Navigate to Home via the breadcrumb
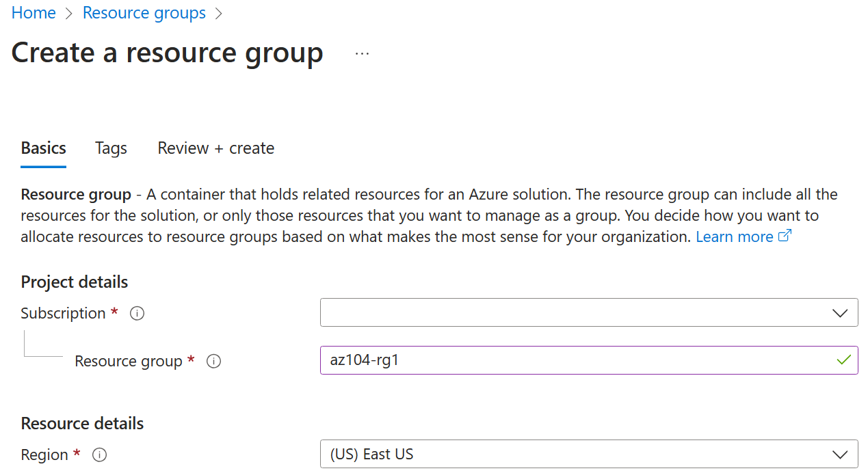 click(x=33, y=13)
